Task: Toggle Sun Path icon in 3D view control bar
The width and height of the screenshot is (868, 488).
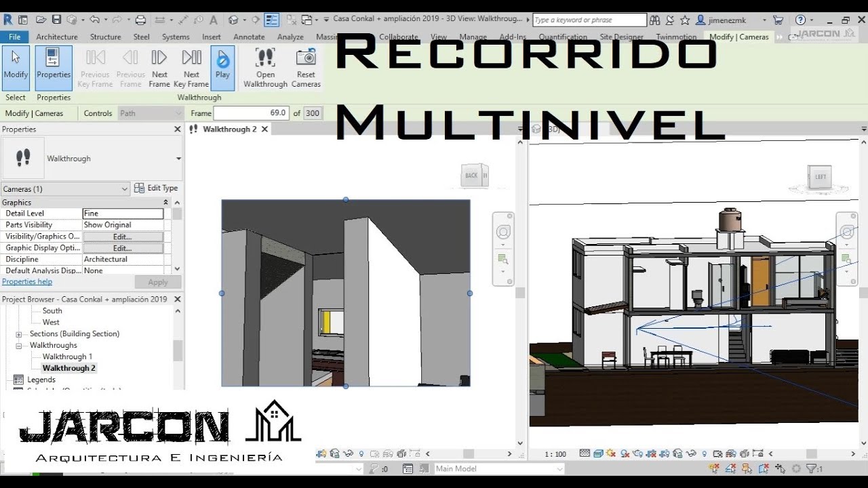Action: point(611,453)
